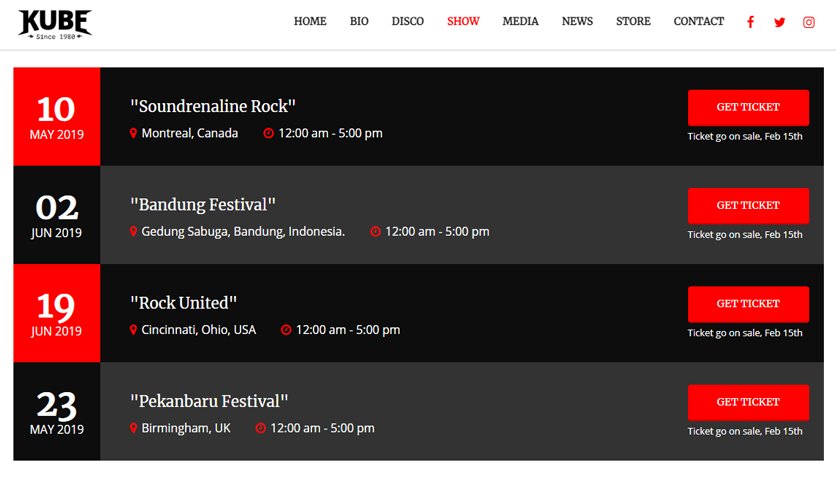The width and height of the screenshot is (836, 484).
Task: Get ticket for Bandung Festival
Action: pyautogui.click(x=748, y=206)
